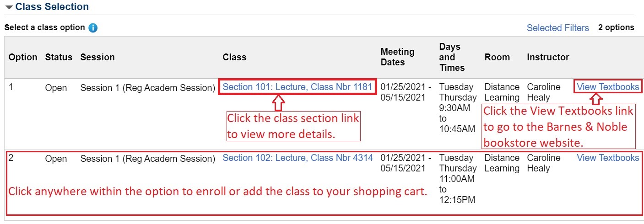Viewport: 644px width, 224px height.
Task: Click the Days and Times column header
Action: click(x=451, y=57)
